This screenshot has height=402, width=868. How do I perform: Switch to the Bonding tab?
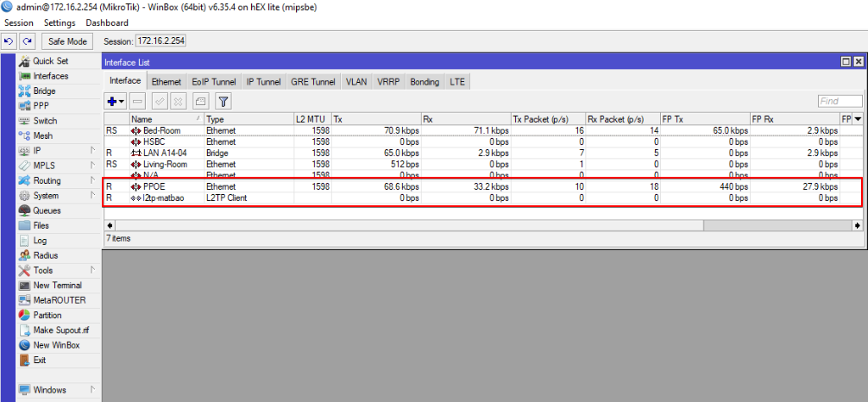tap(425, 82)
